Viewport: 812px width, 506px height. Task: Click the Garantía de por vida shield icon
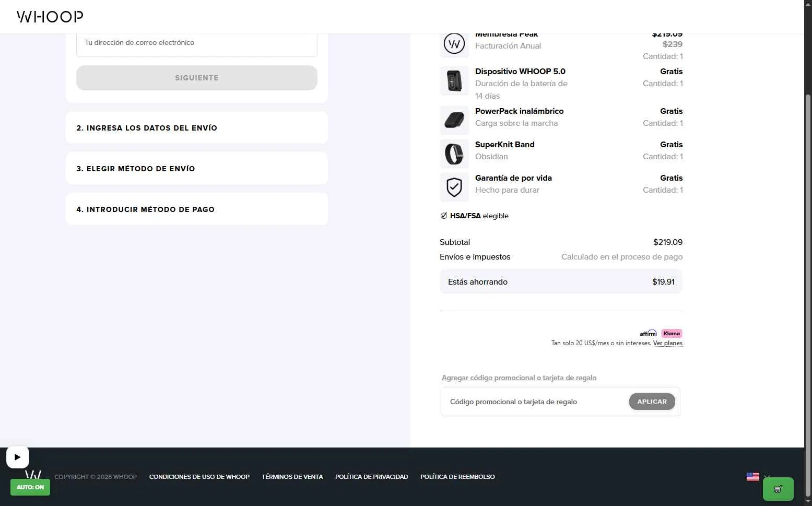pos(454,187)
